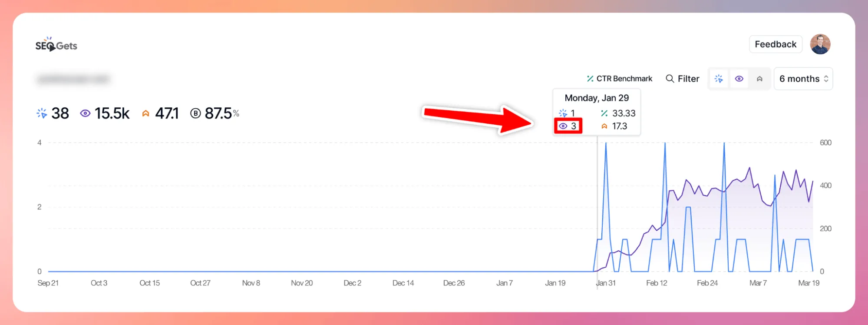Click the eye icon beside 15.5k

click(x=85, y=113)
